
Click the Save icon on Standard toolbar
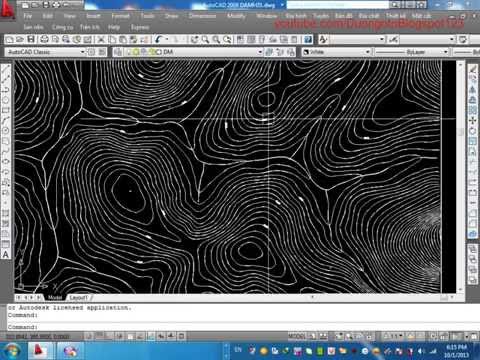31,40
